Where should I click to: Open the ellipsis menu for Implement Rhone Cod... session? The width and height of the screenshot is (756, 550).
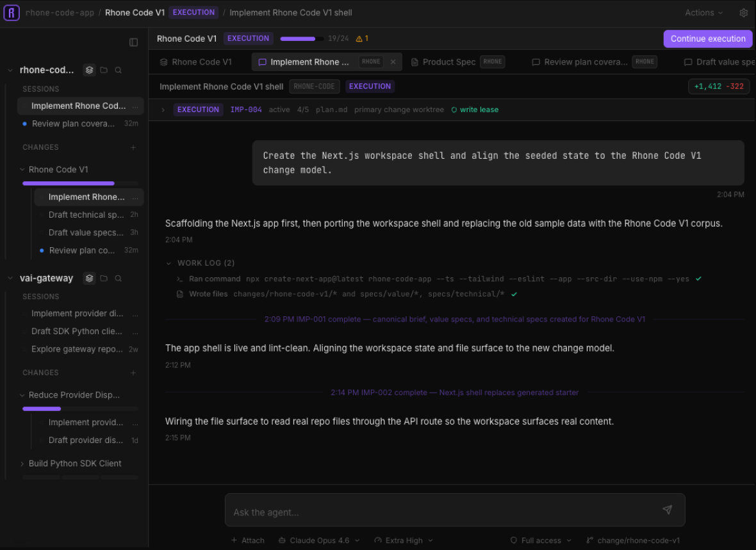click(x=135, y=106)
